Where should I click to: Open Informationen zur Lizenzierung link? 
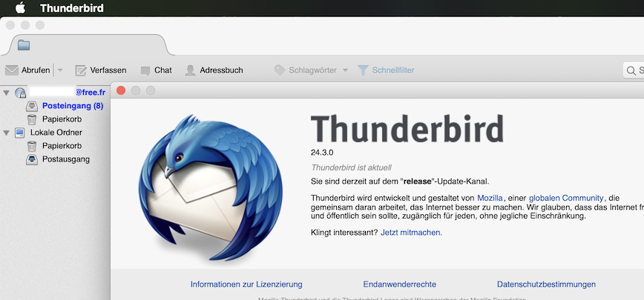[x=246, y=284]
